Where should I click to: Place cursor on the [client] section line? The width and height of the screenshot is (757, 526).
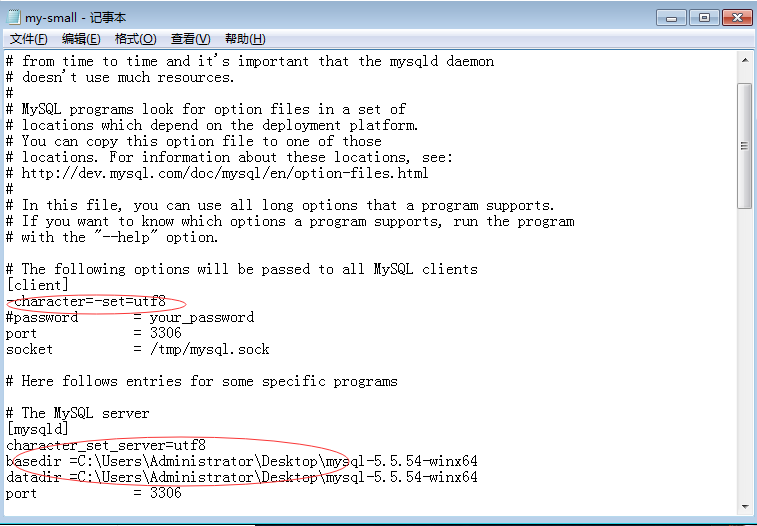tap(37, 285)
